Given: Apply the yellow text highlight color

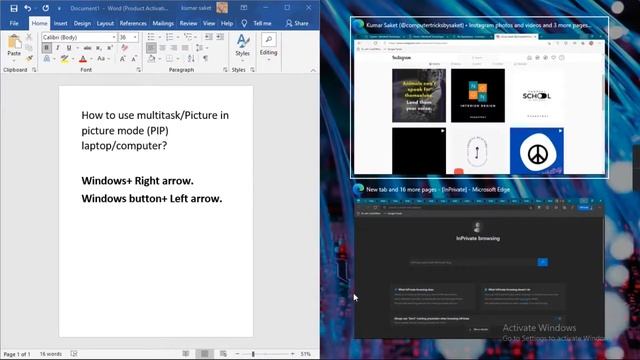Looking at the screenshot, I should pos(64,59).
